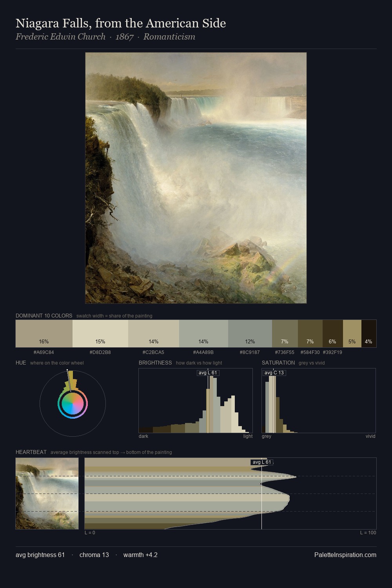Click the 'HUE' section heading

point(21,363)
